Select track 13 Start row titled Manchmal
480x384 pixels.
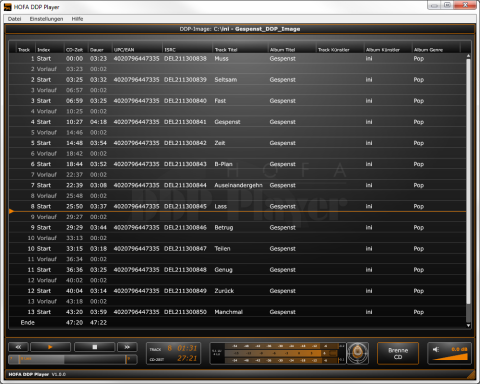[x=237, y=312]
